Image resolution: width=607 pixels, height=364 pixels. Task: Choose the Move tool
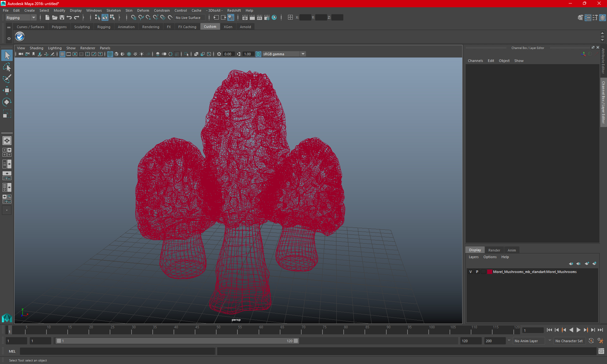click(x=7, y=90)
